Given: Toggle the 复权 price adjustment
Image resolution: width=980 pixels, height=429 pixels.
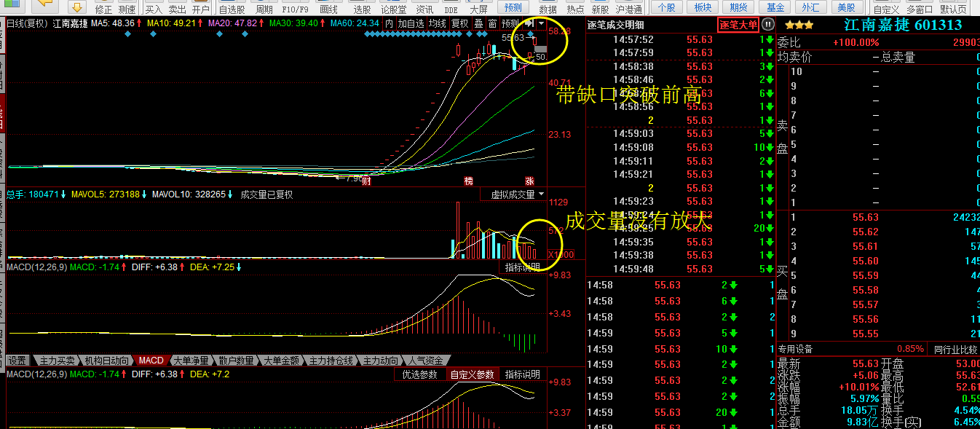Looking at the screenshot, I should click(459, 23).
